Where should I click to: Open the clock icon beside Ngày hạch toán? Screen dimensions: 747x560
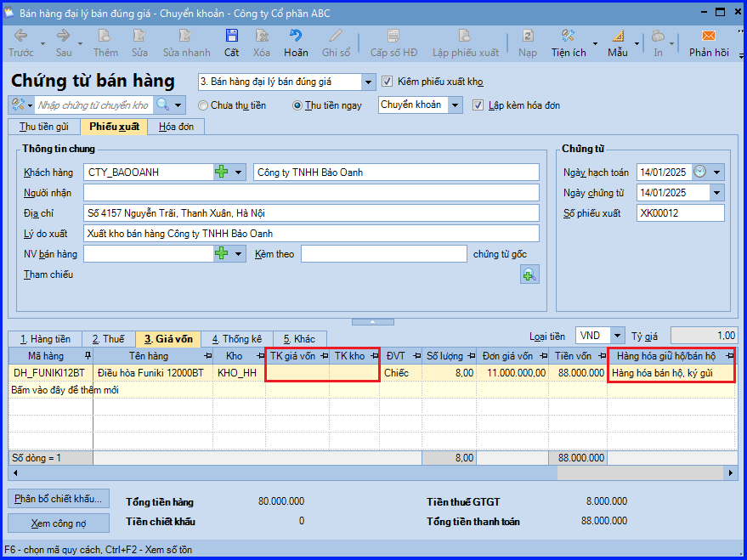tap(699, 172)
